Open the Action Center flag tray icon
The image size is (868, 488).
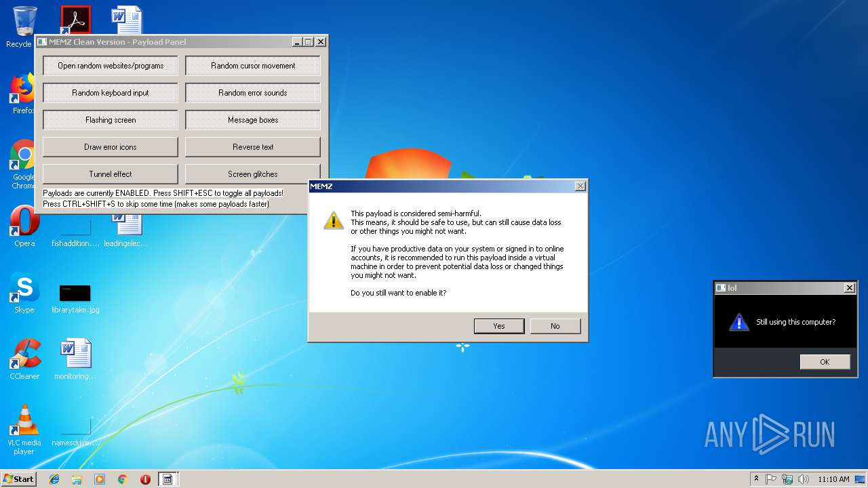click(x=772, y=479)
